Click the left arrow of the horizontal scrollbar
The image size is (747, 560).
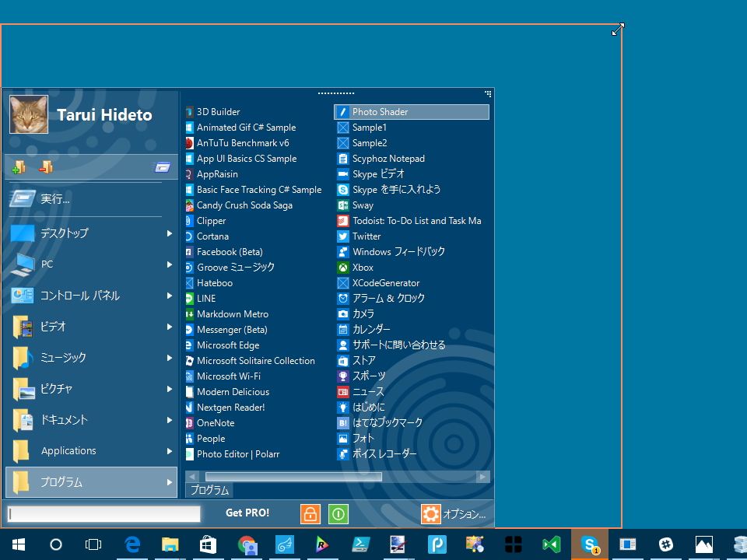(x=192, y=477)
